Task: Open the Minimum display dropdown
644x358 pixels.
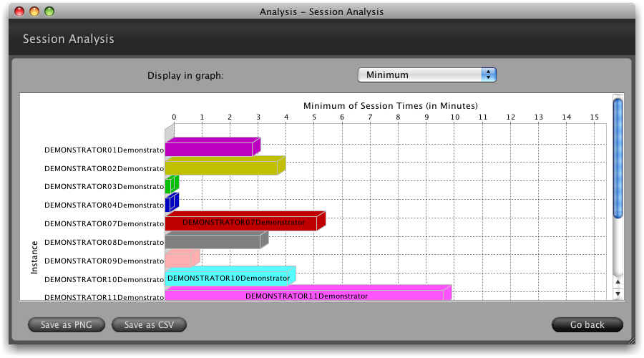Action: pyautogui.click(x=426, y=74)
